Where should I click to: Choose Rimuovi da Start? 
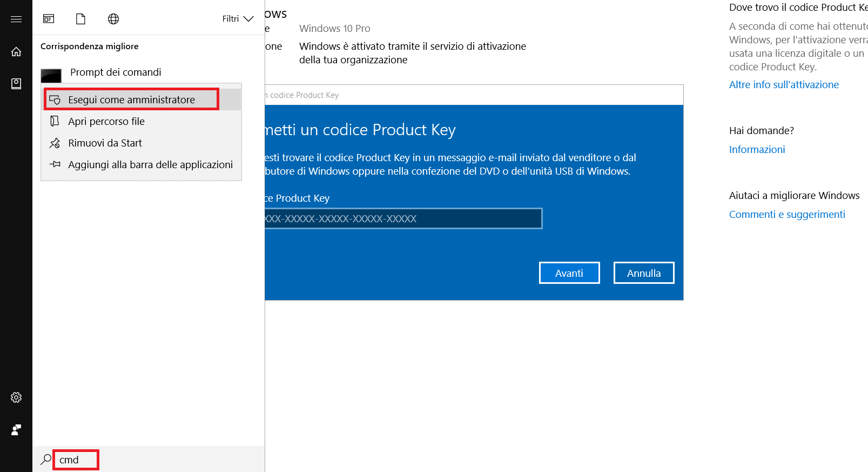click(142, 143)
